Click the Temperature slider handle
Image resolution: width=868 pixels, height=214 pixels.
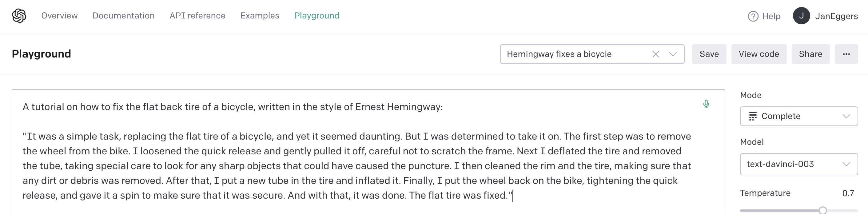(822, 210)
